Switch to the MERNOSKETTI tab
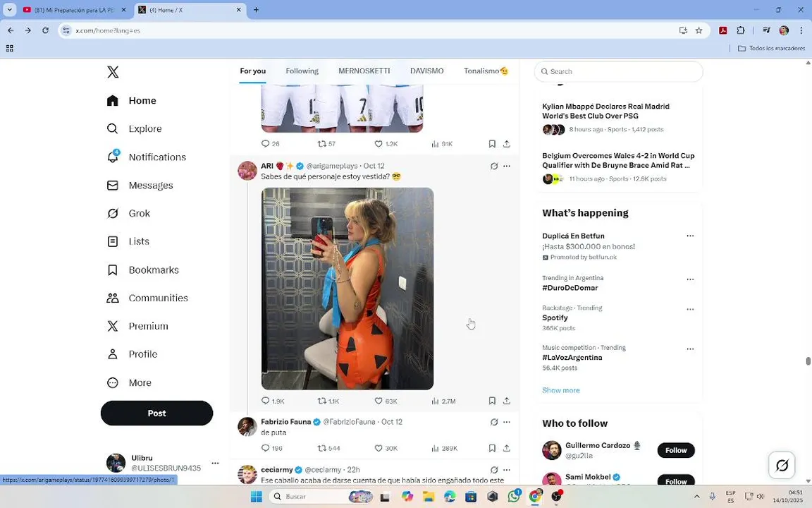Image resolution: width=812 pixels, height=508 pixels. [364, 71]
